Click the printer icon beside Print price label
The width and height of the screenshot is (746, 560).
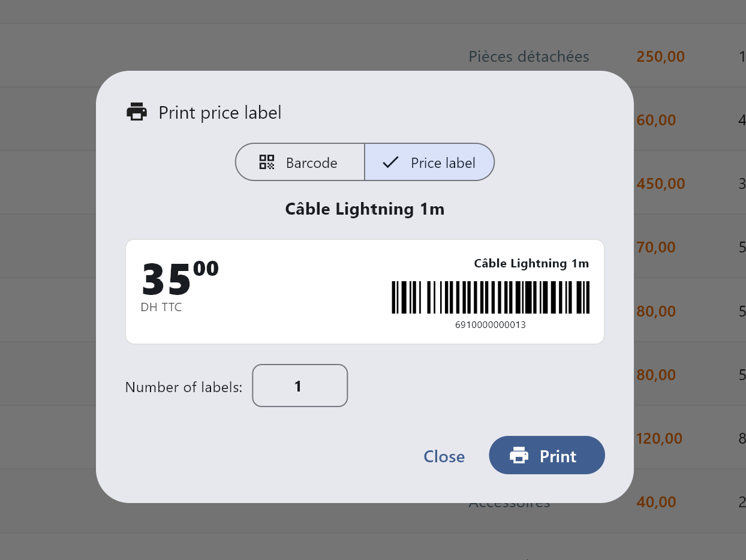[137, 112]
